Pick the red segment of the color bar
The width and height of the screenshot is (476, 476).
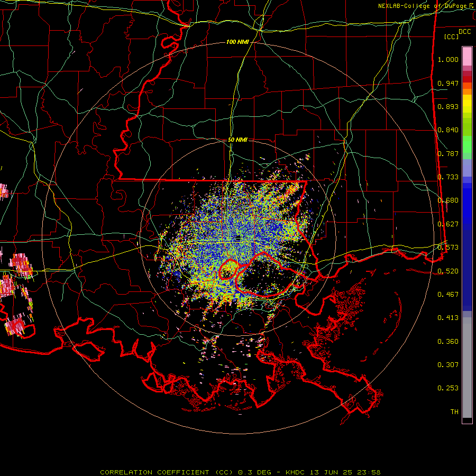[467, 79]
